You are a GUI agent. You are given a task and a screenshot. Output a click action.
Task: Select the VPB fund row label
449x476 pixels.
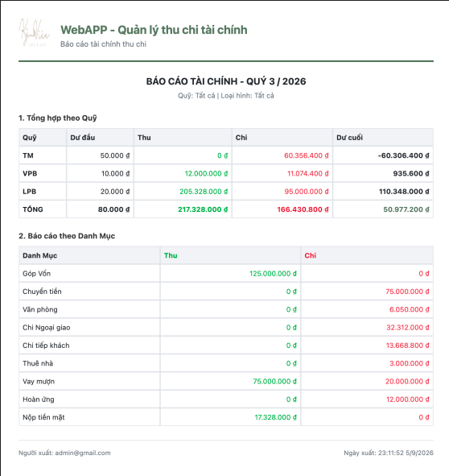pos(30,173)
